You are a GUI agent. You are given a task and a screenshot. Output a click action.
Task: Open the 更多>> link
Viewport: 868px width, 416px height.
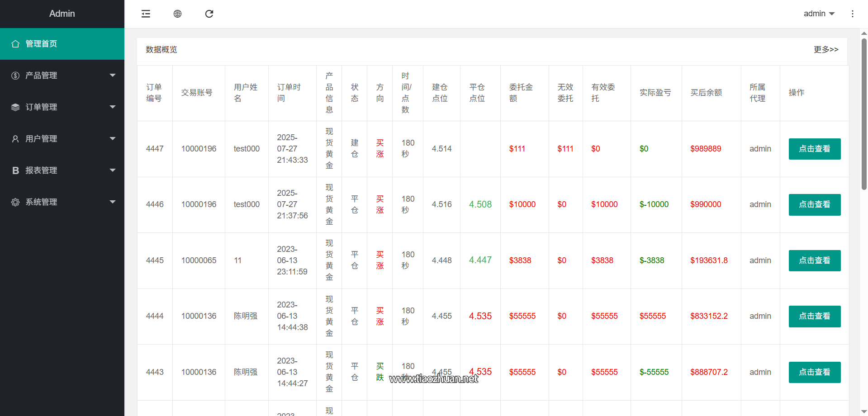pos(826,50)
